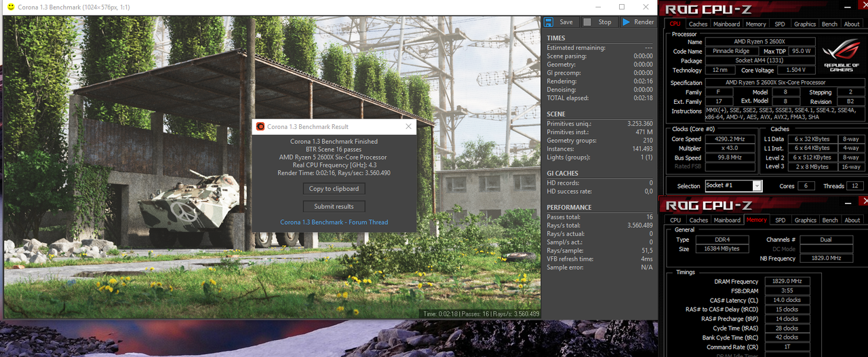
Task: Click the Stop square icon
Action: [x=587, y=22]
